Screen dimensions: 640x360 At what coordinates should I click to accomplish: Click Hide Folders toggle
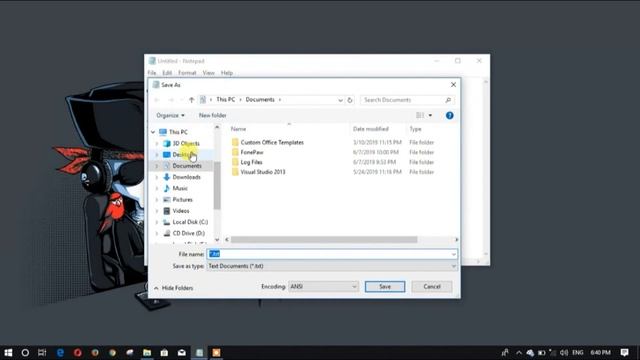(x=173, y=288)
